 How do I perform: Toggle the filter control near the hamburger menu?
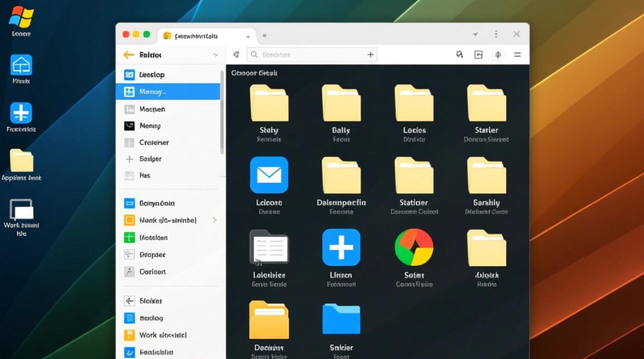(498, 55)
